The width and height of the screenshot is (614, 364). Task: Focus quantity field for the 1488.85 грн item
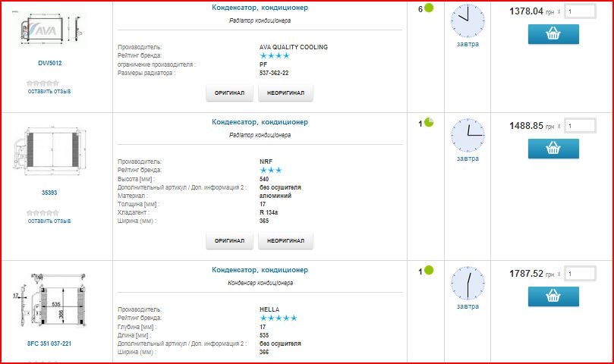coord(580,126)
